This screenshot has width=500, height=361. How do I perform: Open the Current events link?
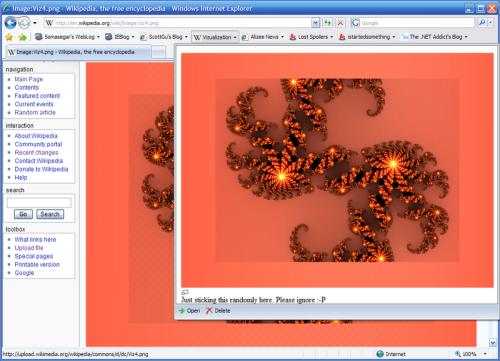[x=34, y=104]
